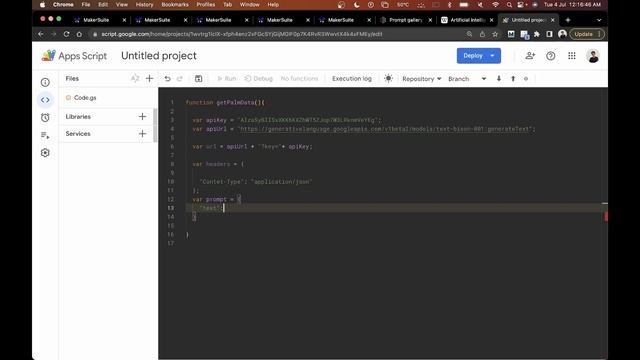This screenshot has height=360, width=640.
Task: Open the Triggers alarm clock icon
Action: [45, 118]
